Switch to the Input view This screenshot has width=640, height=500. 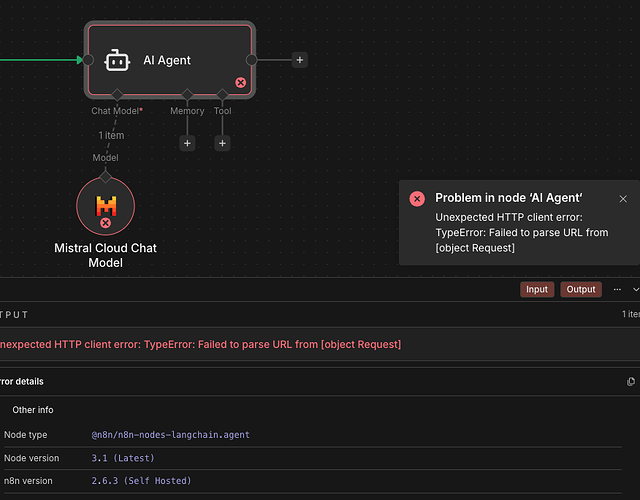(537, 289)
